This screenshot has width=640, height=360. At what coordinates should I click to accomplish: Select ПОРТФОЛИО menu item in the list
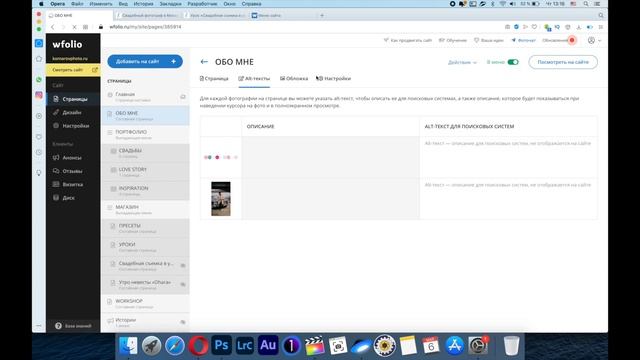pos(145,134)
